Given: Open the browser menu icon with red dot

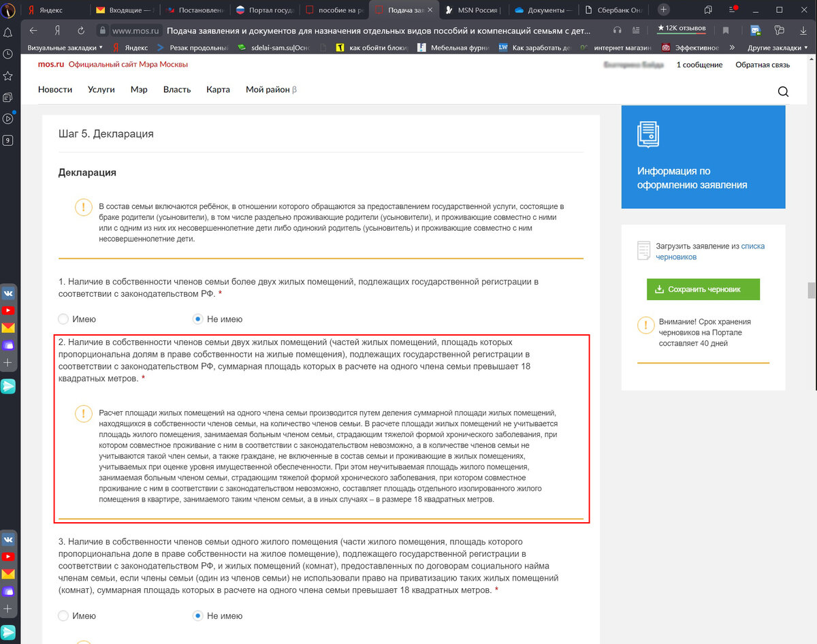Looking at the screenshot, I should [733, 10].
